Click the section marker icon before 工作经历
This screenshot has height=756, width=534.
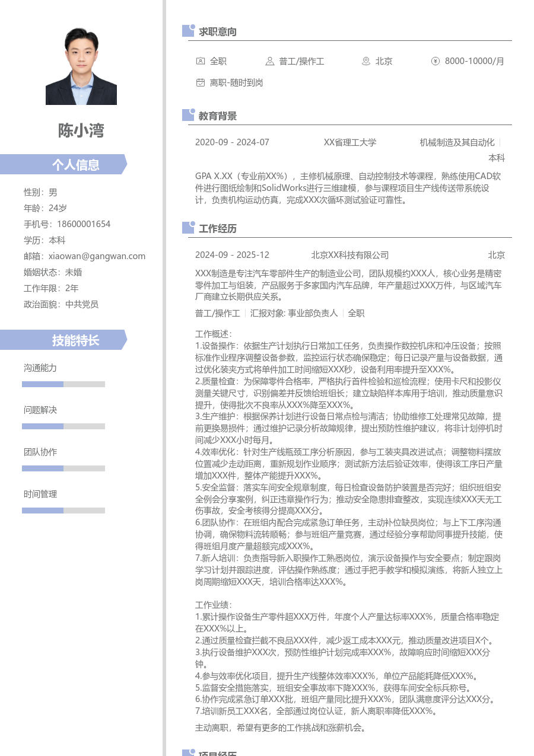coord(187,228)
